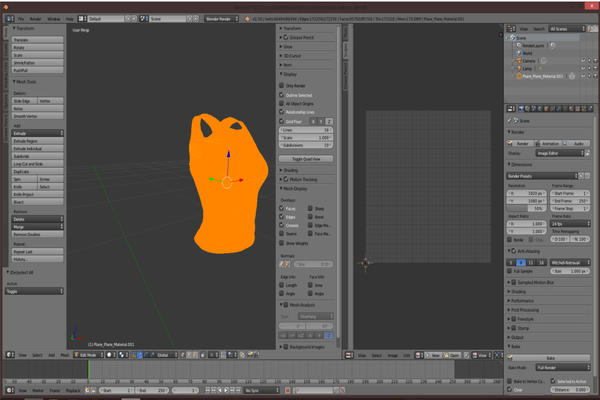Toggle the Grid Floor checkbox
Screen dimensions: 600x400
282,121
